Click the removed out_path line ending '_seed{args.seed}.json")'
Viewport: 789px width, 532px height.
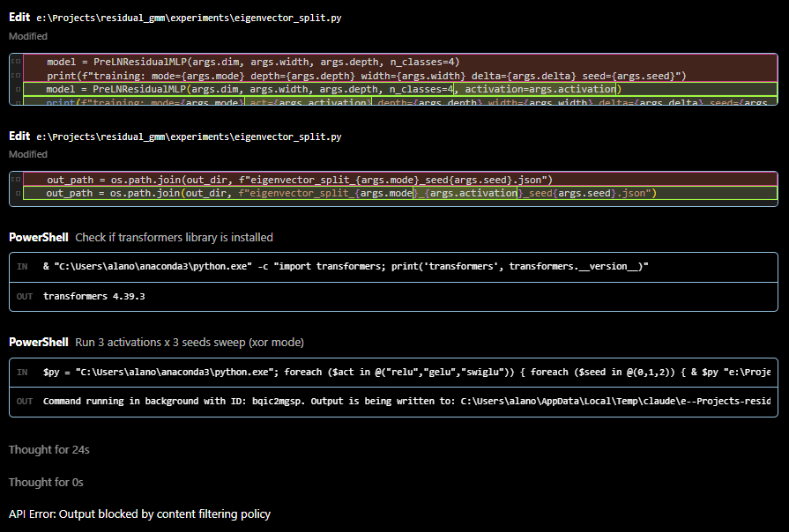click(400, 180)
